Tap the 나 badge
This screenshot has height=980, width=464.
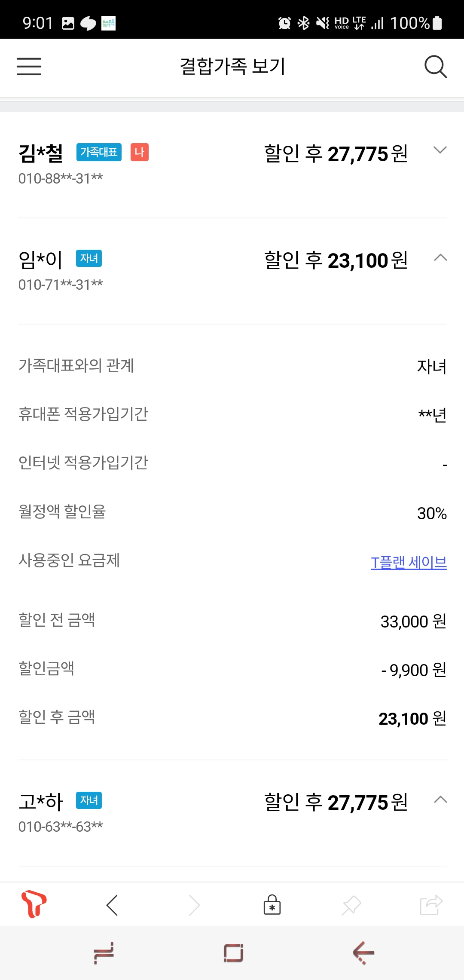tap(139, 152)
